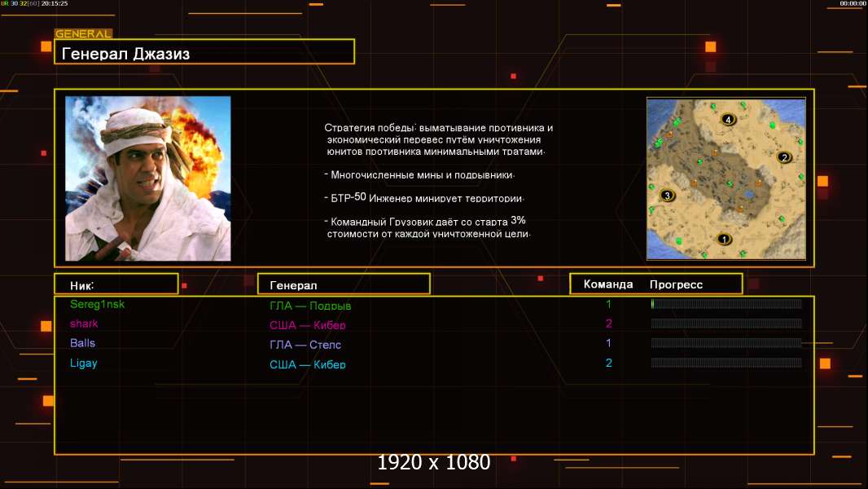Click the 'Генерал' column header
The height and width of the screenshot is (489, 868).
pos(344,284)
